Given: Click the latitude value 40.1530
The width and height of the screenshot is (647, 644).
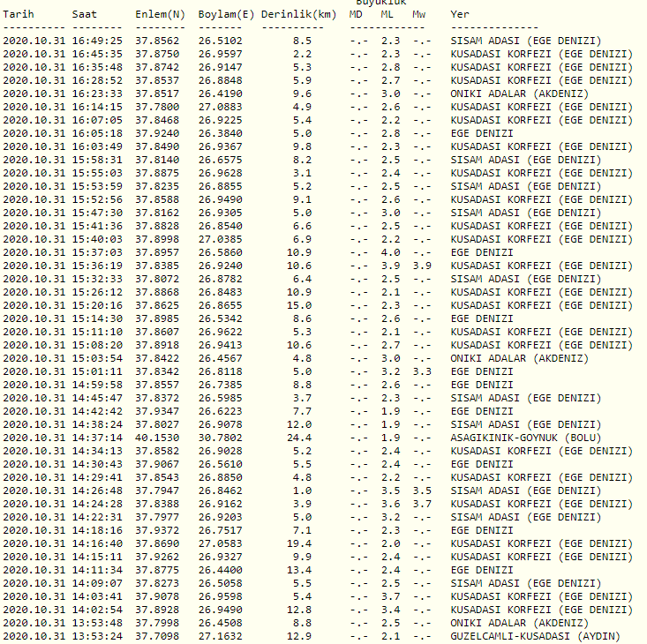Looking at the screenshot, I should point(157,438).
